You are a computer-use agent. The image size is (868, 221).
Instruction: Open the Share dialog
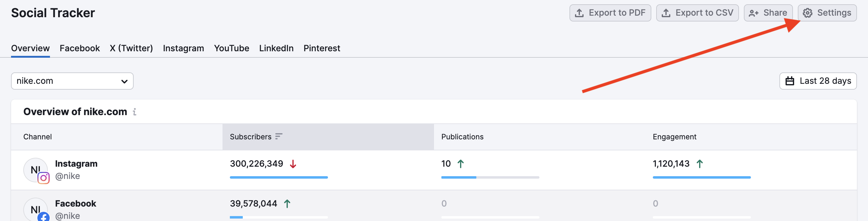click(x=768, y=13)
